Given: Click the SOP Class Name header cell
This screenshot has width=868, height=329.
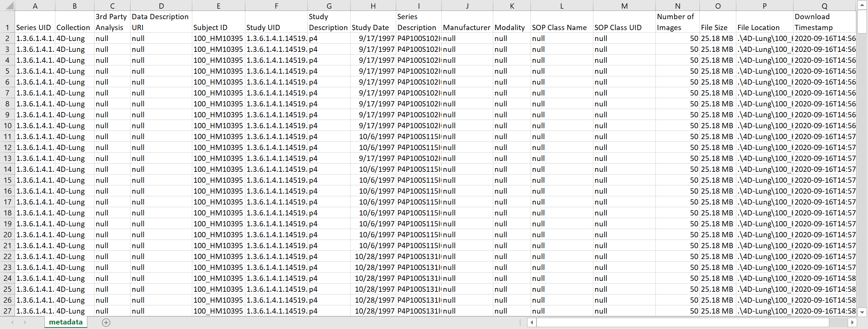Looking at the screenshot, I should (562, 22).
